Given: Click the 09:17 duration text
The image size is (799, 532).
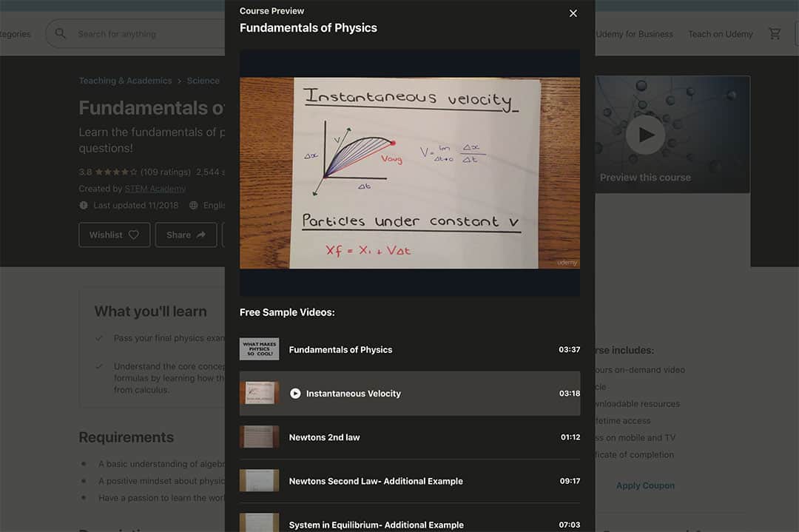Looking at the screenshot, I should coord(570,481).
